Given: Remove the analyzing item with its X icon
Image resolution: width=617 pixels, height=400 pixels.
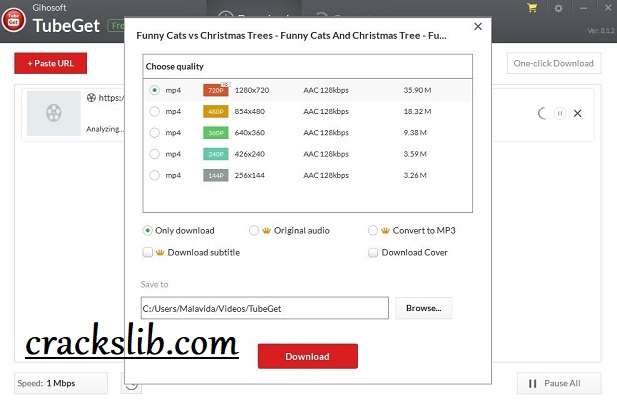Looking at the screenshot, I should (x=577, y=113).
